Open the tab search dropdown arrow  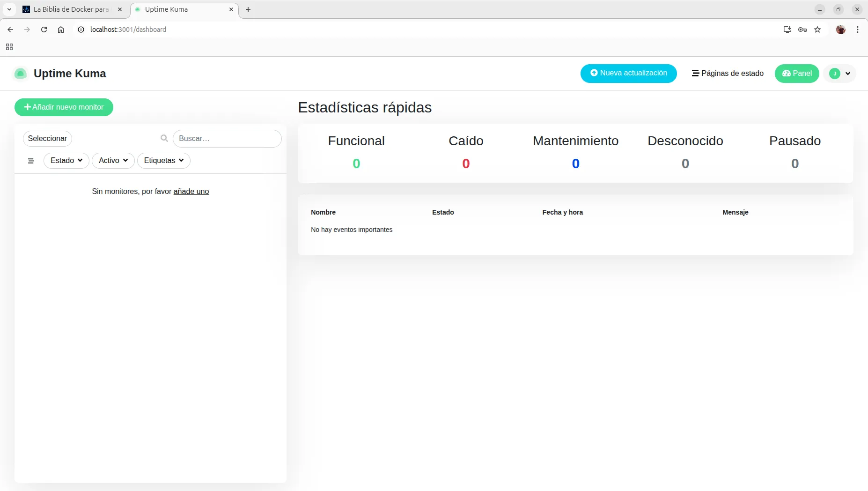click(x=9, y=9)
